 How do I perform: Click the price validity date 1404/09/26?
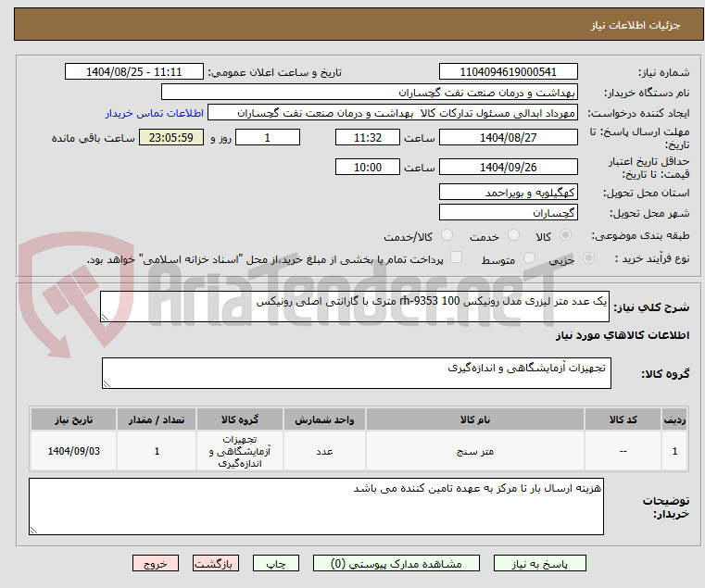pyautogui.click(x=508, y=168)
